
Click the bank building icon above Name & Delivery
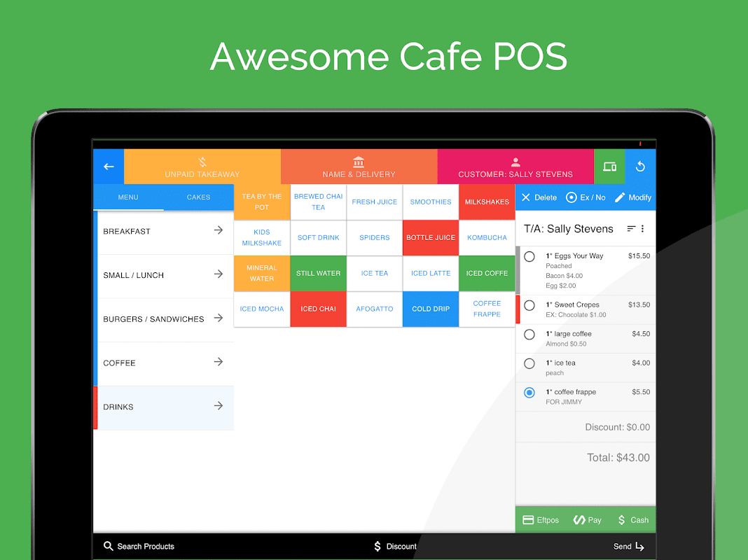point(359,162)
